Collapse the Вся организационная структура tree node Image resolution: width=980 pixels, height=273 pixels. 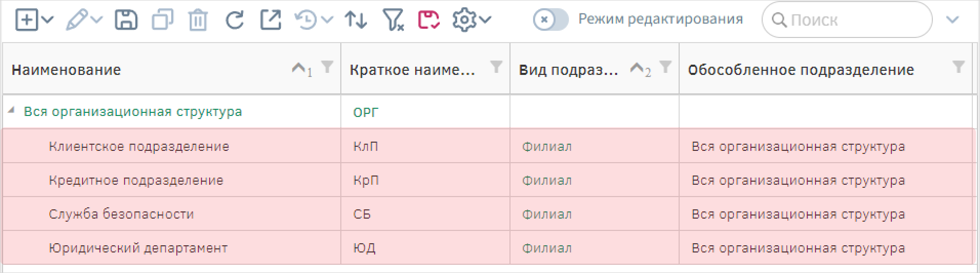(x=12, y=110)
